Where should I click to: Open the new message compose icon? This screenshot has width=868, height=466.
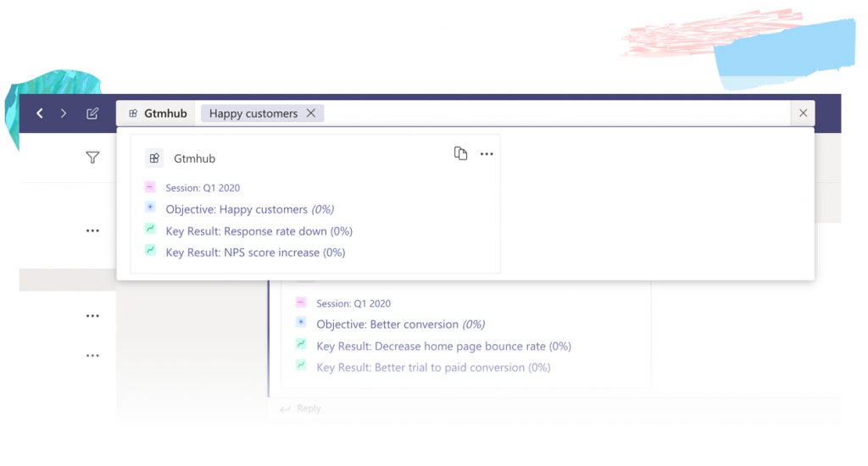point(92,114)
